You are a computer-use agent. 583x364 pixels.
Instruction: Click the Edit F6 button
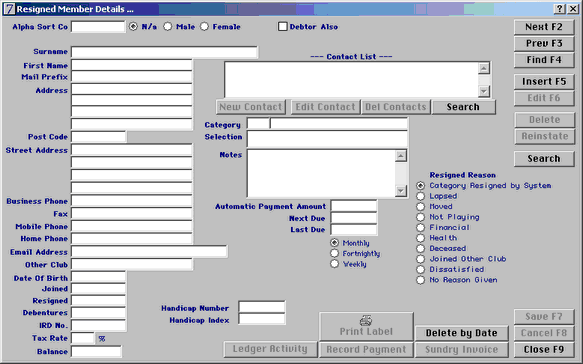coord(544,98)
